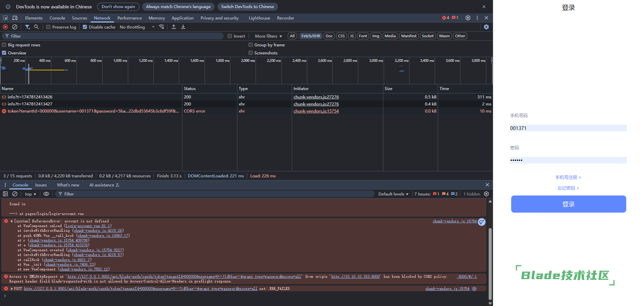Open the 手机号注册 link
Image resolution: width=644 pixels, height=306 pixels.
click(x=568, y=177)
